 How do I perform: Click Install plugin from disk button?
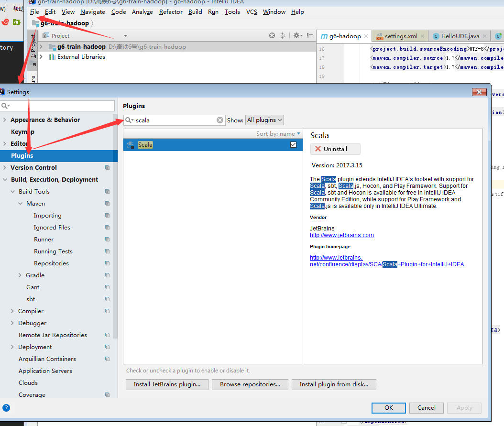[334, 384]
